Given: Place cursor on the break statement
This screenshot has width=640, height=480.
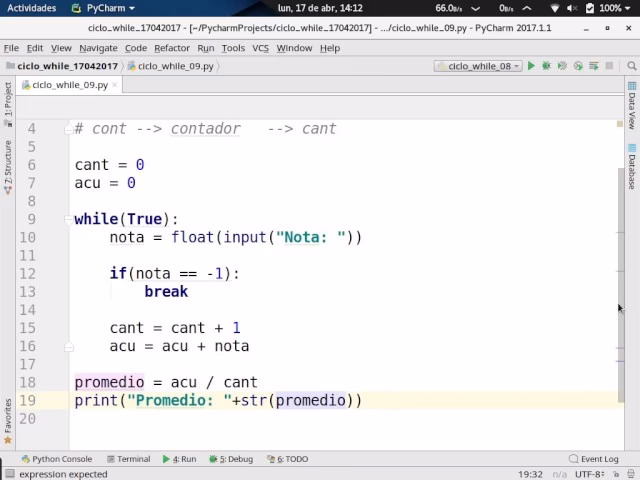Looking at the screenshot, I should (166, 292).
